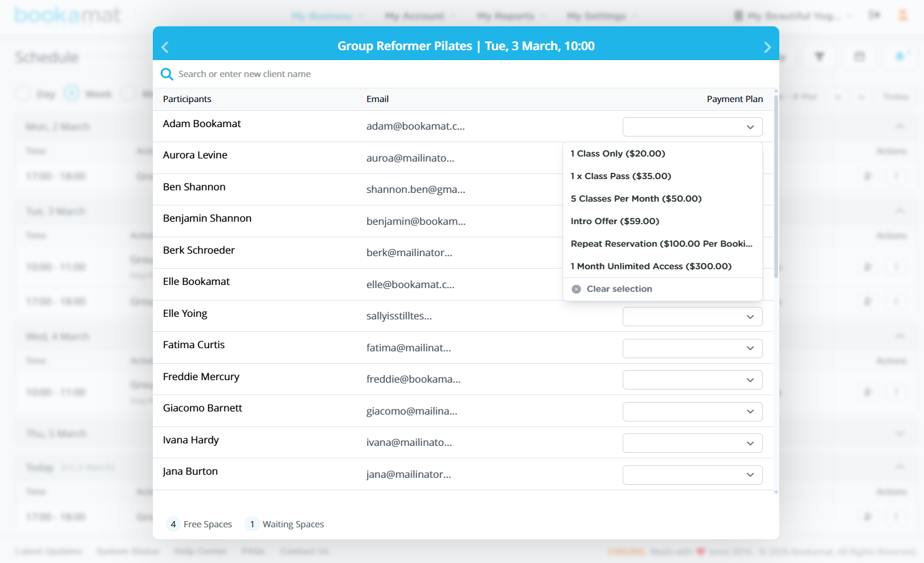Select Repeat Reservation ($100.00 Per Booking) option
The height and width of the screenshot is (563, 924).
[x=662, y=244]
